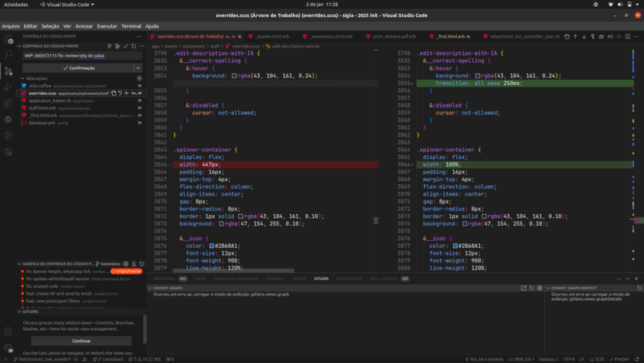Open the Explorer view in activity bar
The width and height of the screenshot is (644, 363).
tap(8, 39)
